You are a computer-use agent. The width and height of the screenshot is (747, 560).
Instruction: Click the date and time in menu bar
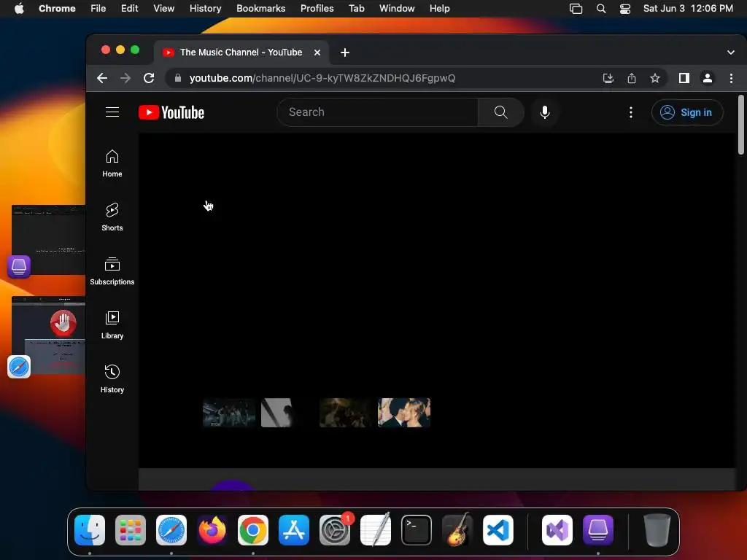(x=688, y=8)
